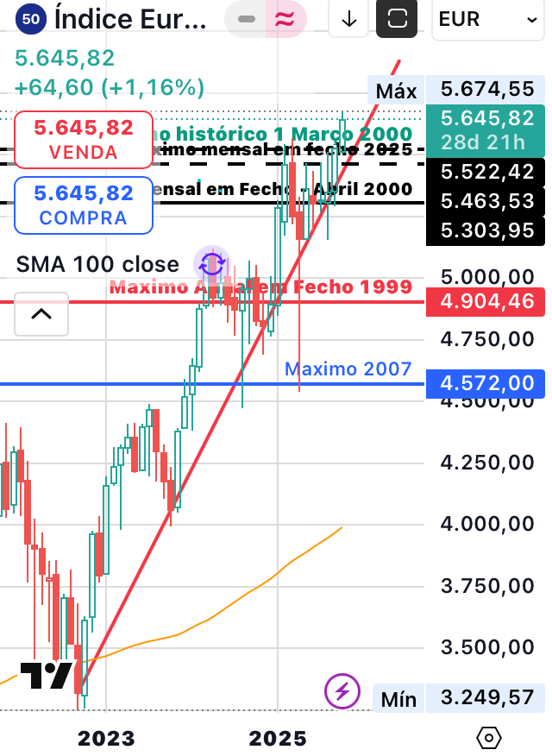Click the black 5.463,53 price label
Image resolution: width=552 pixels, height=756 pixels.
pyautogui.click(x=486, y=202)
